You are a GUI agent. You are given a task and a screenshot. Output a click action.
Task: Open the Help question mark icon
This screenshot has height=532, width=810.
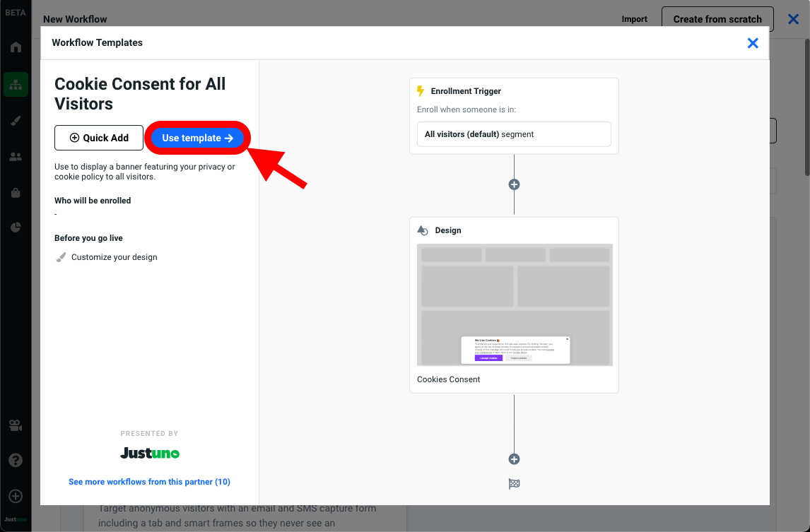pos(16,460)
